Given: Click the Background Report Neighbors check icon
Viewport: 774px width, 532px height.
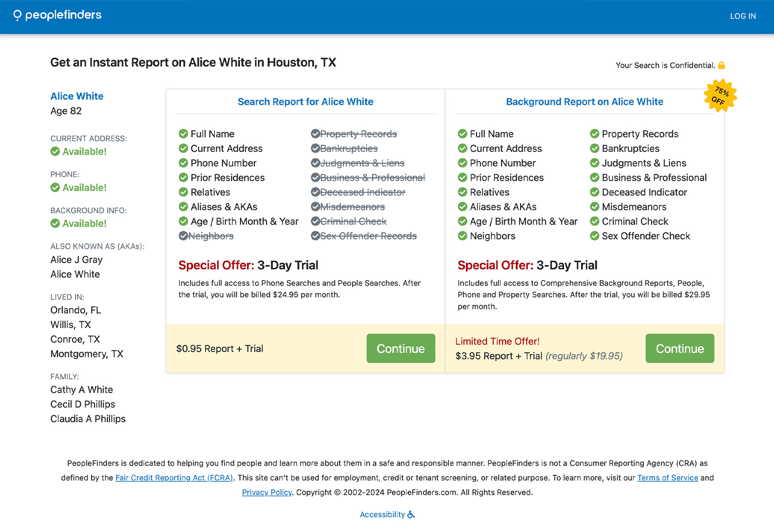Looking at the screenshot, I should pyautogui.click(x=462, y=236).
